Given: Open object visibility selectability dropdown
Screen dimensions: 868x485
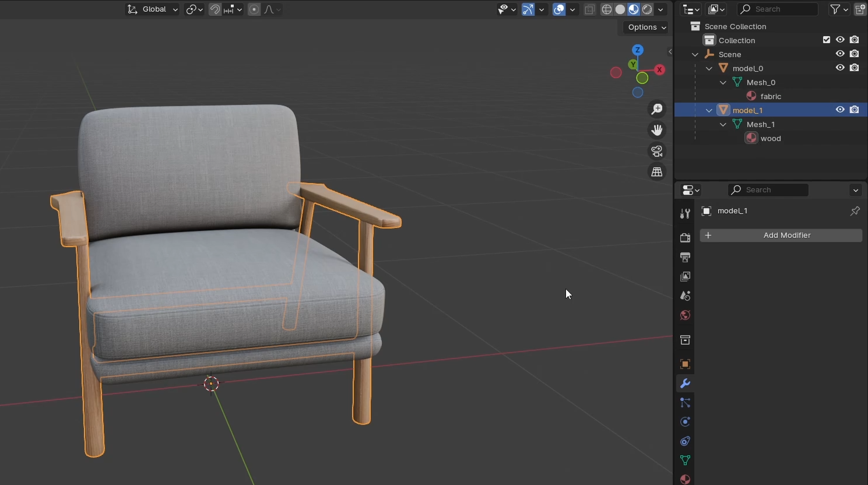Looking at the screenshot, I should (x=507, y=9).
